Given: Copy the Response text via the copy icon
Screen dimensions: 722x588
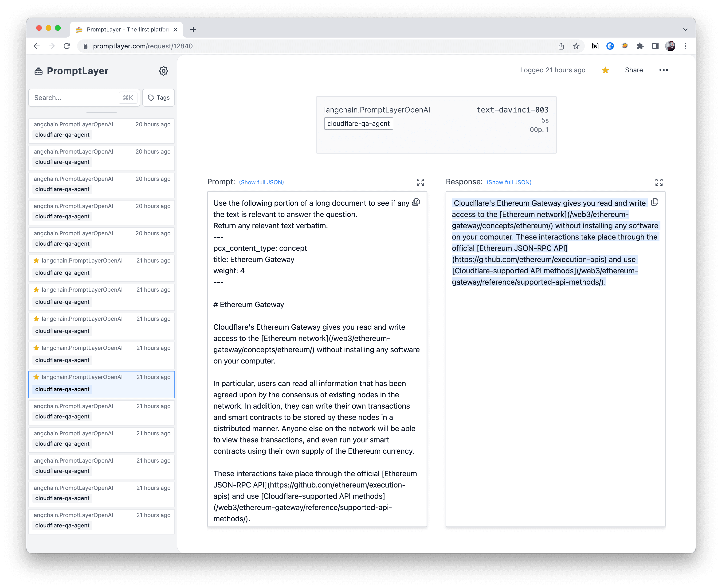Looking at the screenshot, I should (x=655, y=202).
